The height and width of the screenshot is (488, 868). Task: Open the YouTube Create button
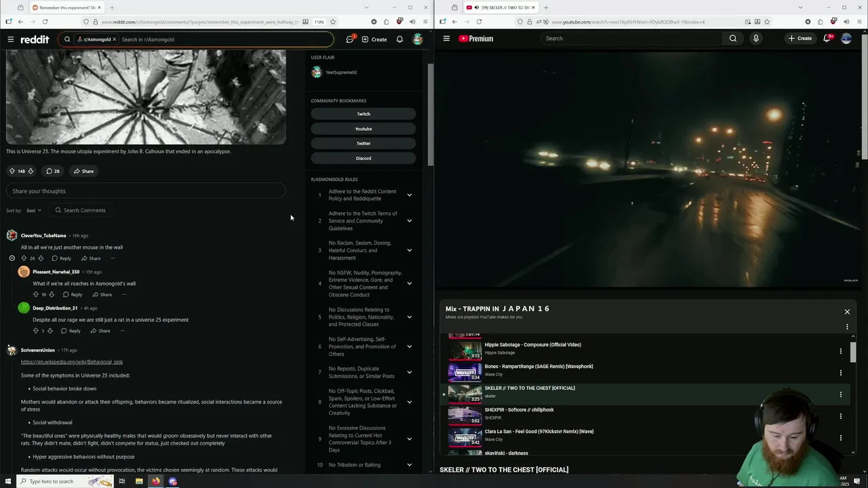[800, 39]
